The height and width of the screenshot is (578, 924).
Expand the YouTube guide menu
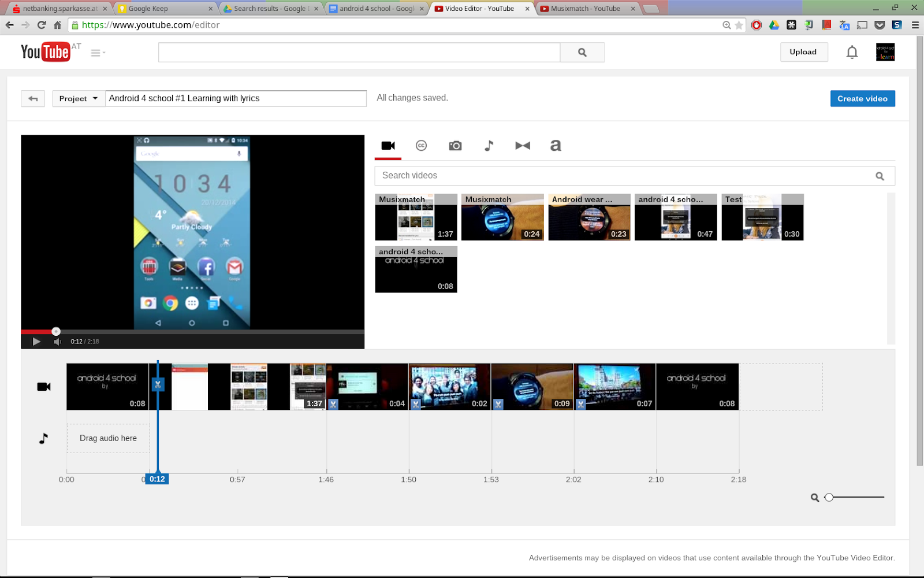click(x=98, y=53)
